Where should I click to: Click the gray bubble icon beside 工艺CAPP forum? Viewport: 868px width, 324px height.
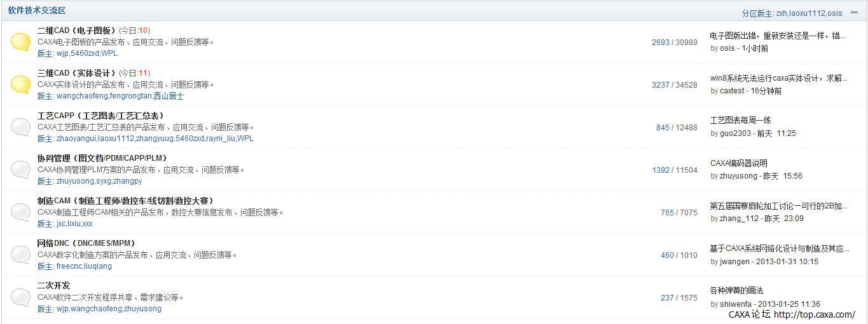[x=20, y=127]
